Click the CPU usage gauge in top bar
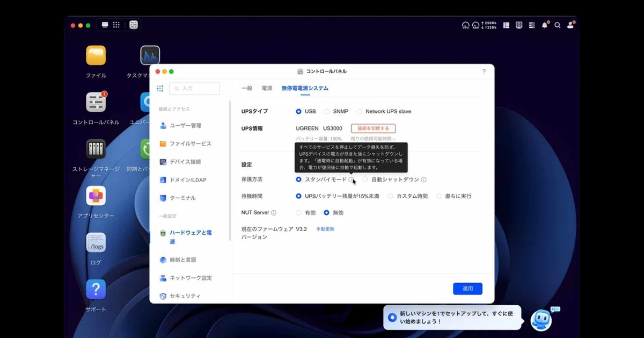Image resolution: width=644 pixels, height=338 pixels. (x=465, y=25)
